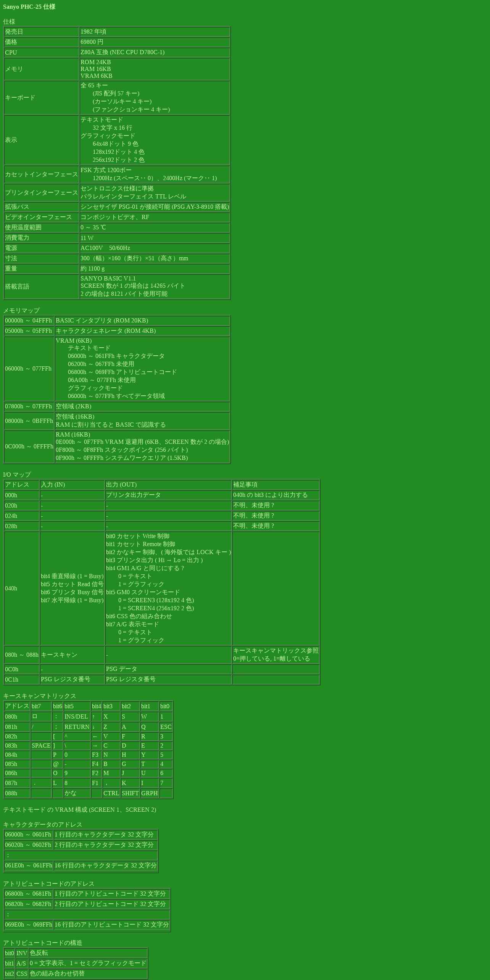Select '06000h ～ 0601Fh' address cell
490x980 pixels.
[29, 835]
